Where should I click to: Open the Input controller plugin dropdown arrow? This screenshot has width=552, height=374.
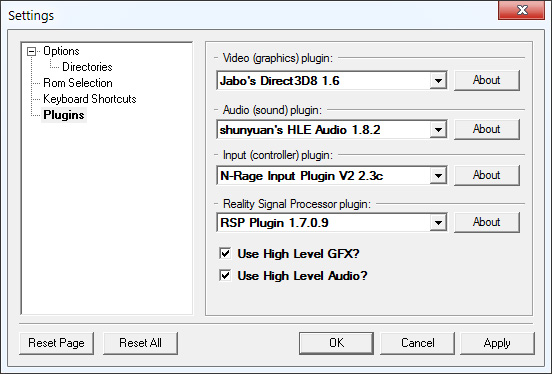tap(438, 175)
